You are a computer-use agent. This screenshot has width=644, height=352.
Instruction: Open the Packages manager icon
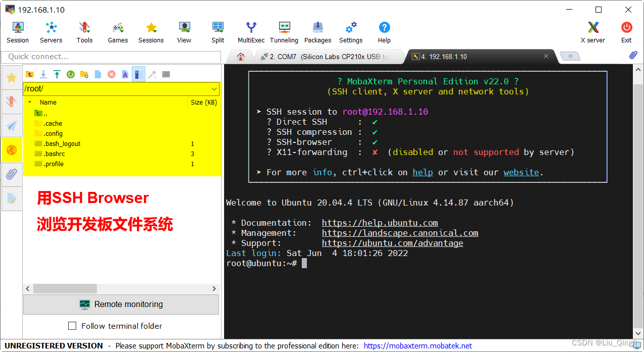coord(318,32)
